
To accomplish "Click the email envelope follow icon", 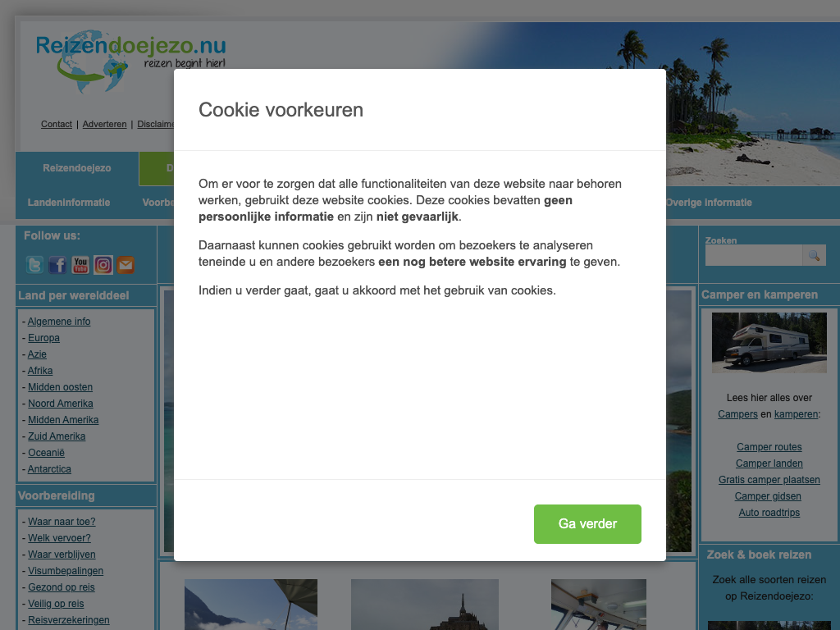I will click(126, 265).
